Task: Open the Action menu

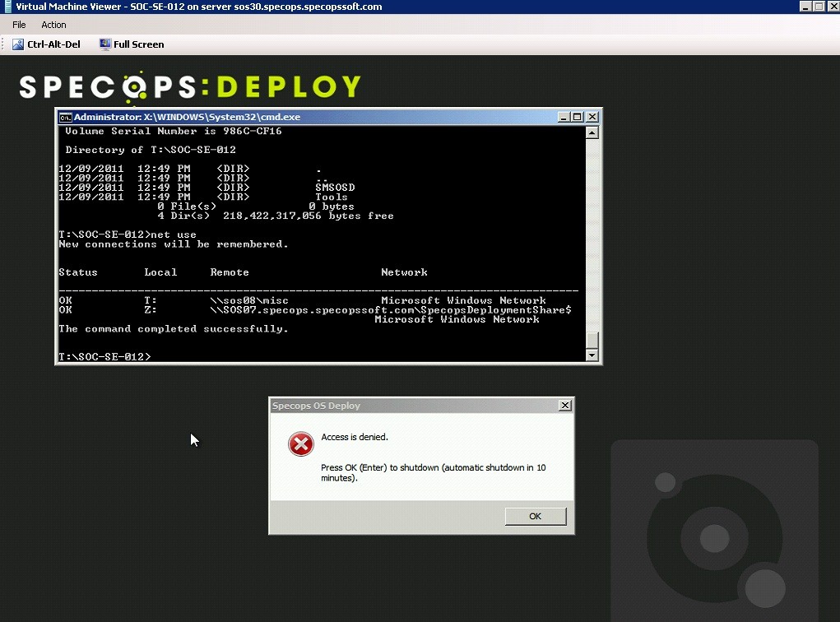Action: tap(53, 25)
